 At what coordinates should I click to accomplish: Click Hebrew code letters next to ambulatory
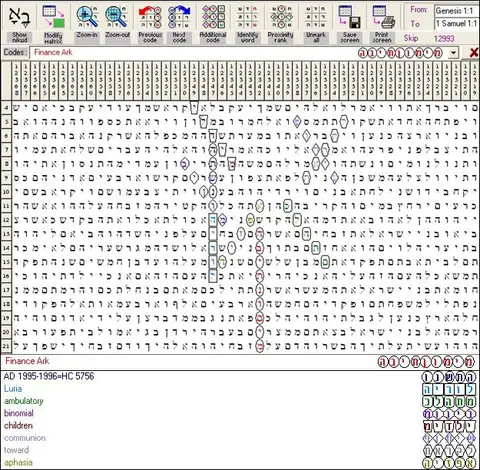[x=449, y=402]
